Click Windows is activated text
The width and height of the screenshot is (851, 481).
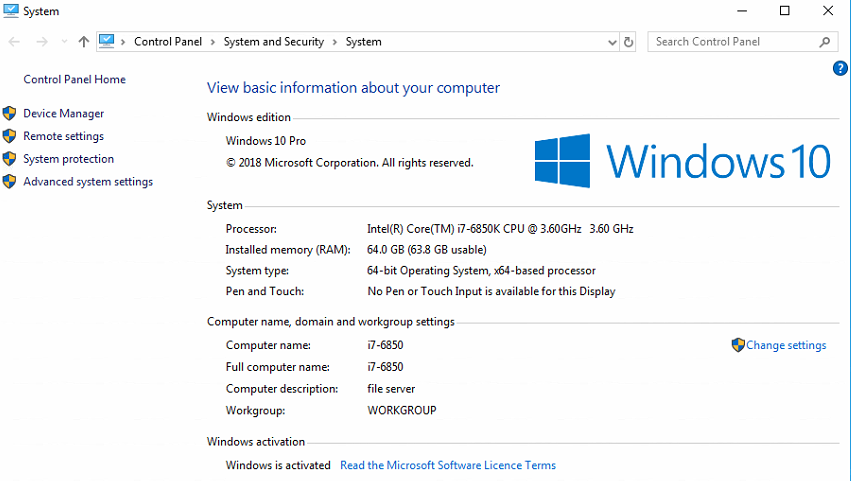pyautogui.click(x=278, y=465)
